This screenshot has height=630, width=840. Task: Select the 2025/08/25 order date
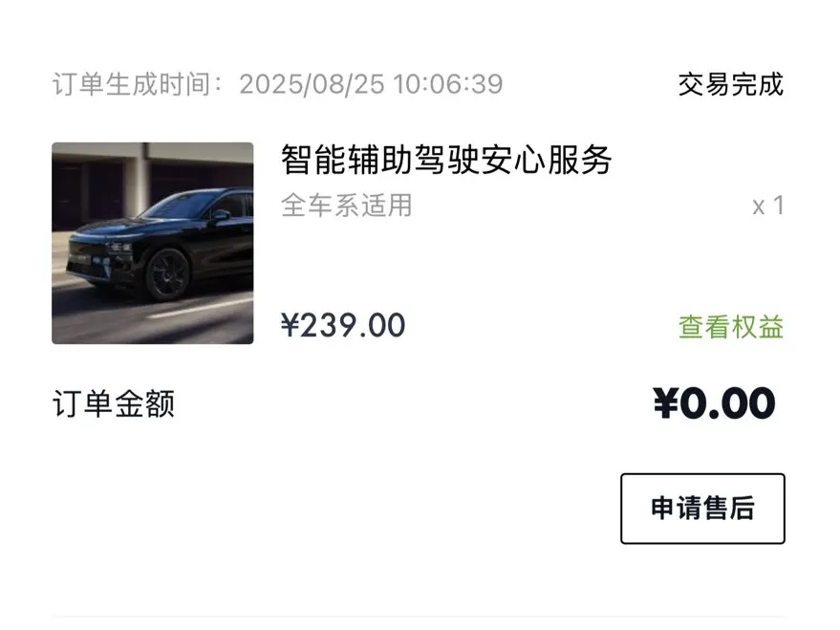(312, 84)
